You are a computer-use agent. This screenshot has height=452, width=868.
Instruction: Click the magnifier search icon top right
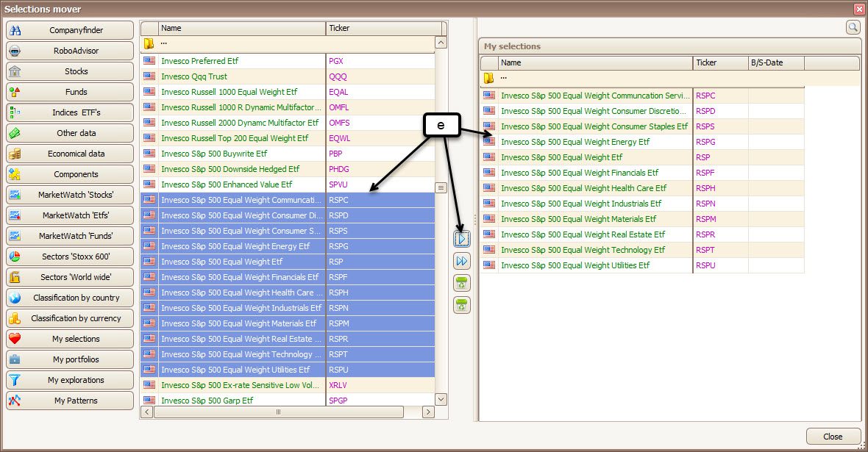point(853,27)
